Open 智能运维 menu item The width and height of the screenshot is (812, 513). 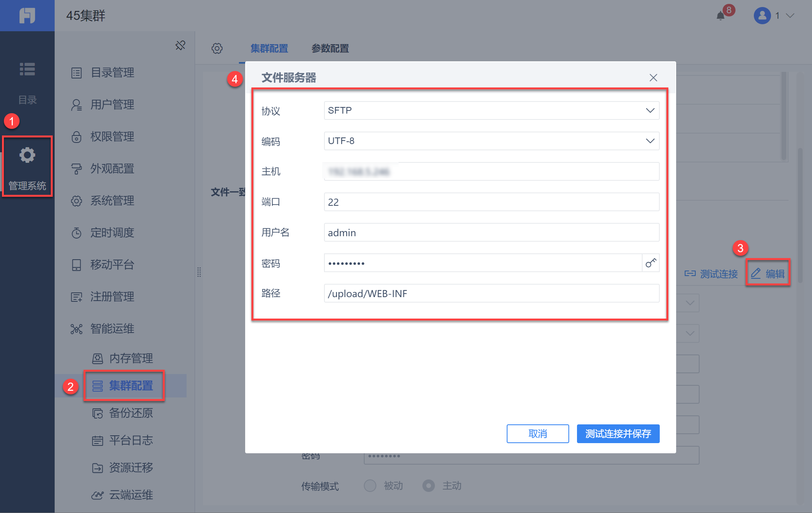pos(112,329)
